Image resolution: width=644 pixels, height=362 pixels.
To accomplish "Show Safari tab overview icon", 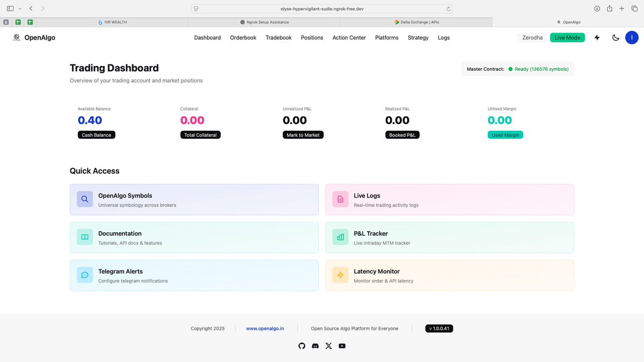I will pyautogui.click(x=634, y=9).
